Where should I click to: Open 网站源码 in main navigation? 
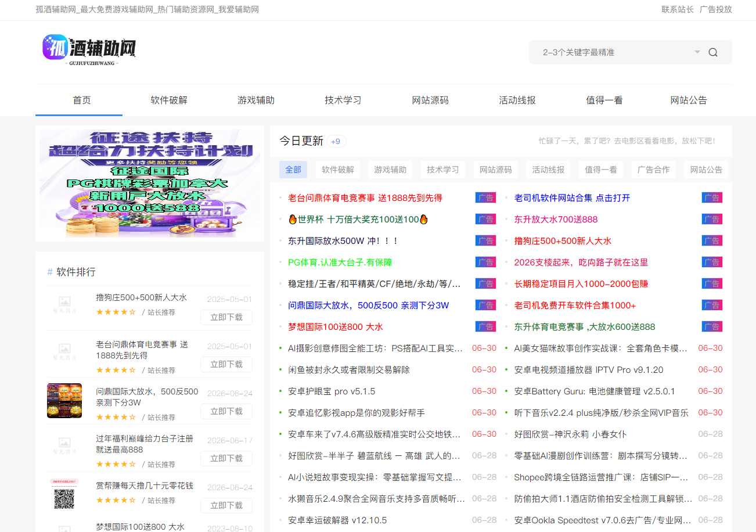(430, 100)
